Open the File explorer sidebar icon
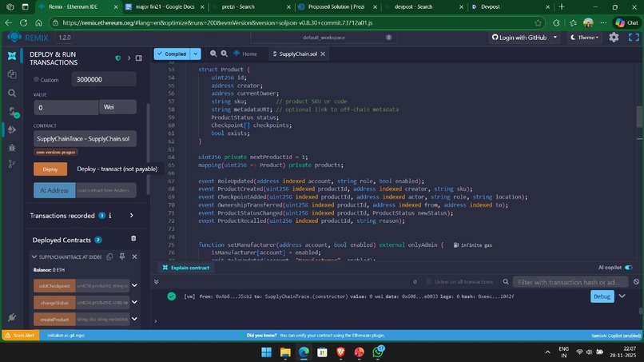The image size is (644, 362). (12, 74)
